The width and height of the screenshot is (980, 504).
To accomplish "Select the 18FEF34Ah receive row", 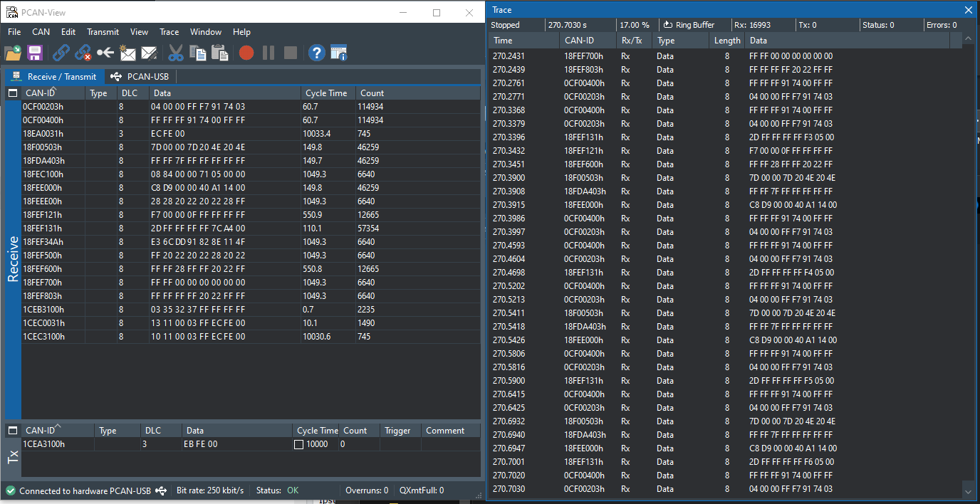I will pos(43,242).
